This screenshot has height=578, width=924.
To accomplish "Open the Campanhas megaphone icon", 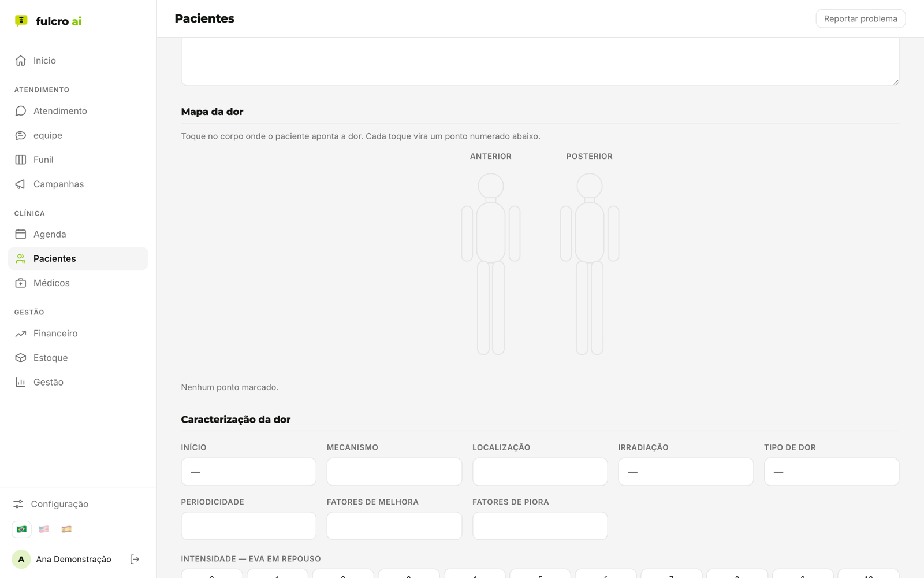I will (21, 184).
